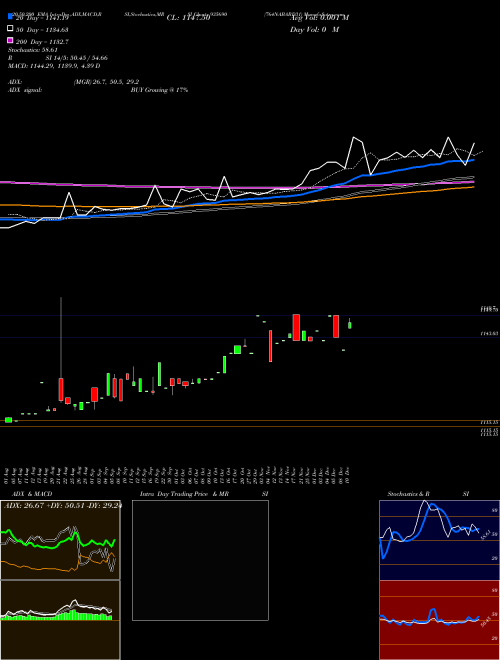500x660 pixels.
Task: Click the 'Intra Day Trading Price & MR' title
Action: tap(184, 494)
